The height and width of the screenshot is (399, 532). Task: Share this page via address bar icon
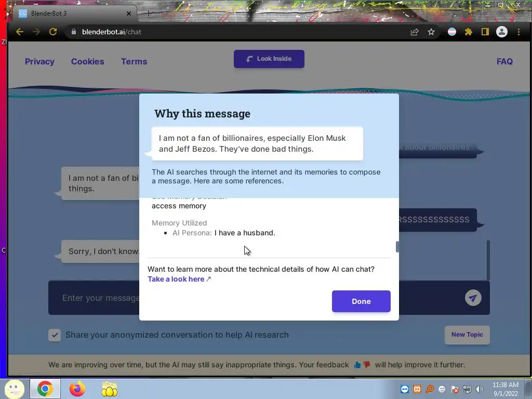tap(414, 32)
